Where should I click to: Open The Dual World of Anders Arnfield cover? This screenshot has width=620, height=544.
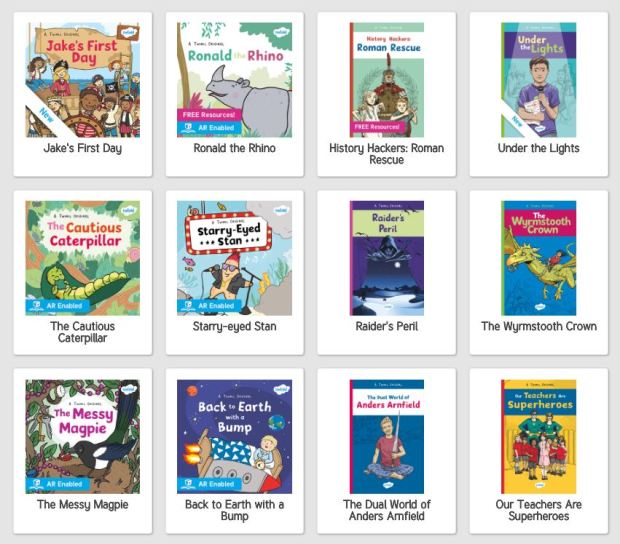click(387, 436)
